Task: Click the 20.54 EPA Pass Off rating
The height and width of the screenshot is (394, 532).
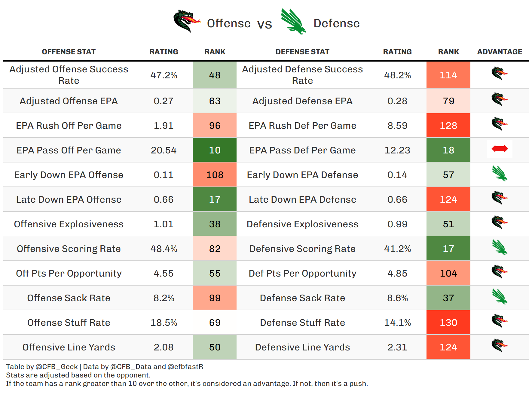Action: click(164, 150)
